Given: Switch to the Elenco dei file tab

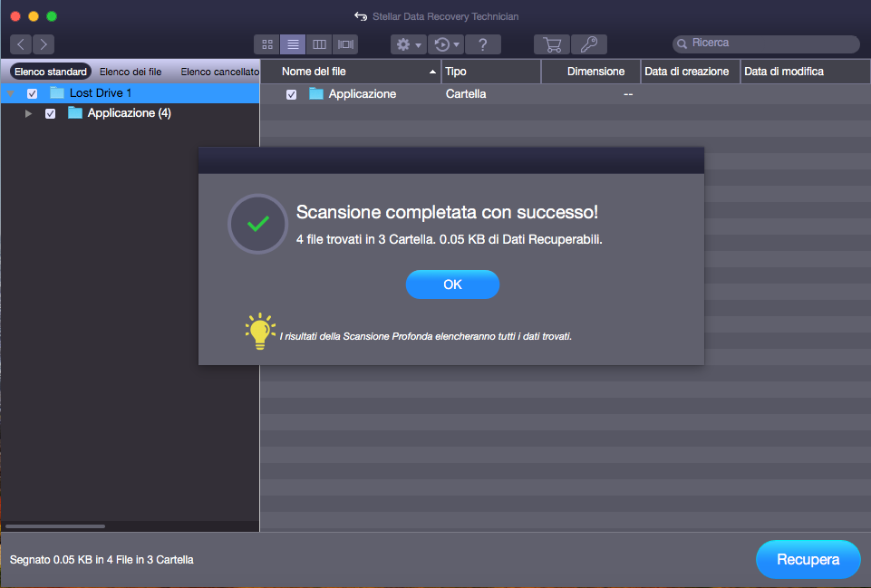Looking at the screenshot, I should coord(131,72).
